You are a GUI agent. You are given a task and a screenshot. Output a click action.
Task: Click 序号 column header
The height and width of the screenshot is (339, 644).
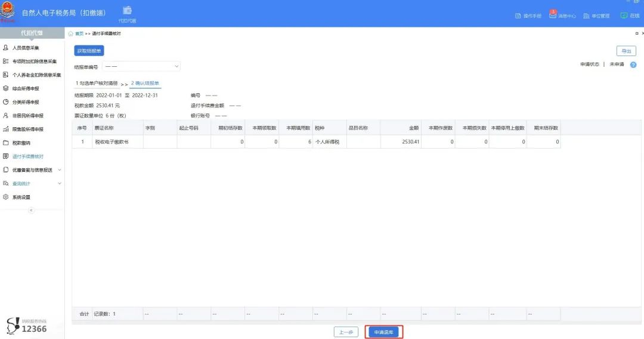(82, 128)
